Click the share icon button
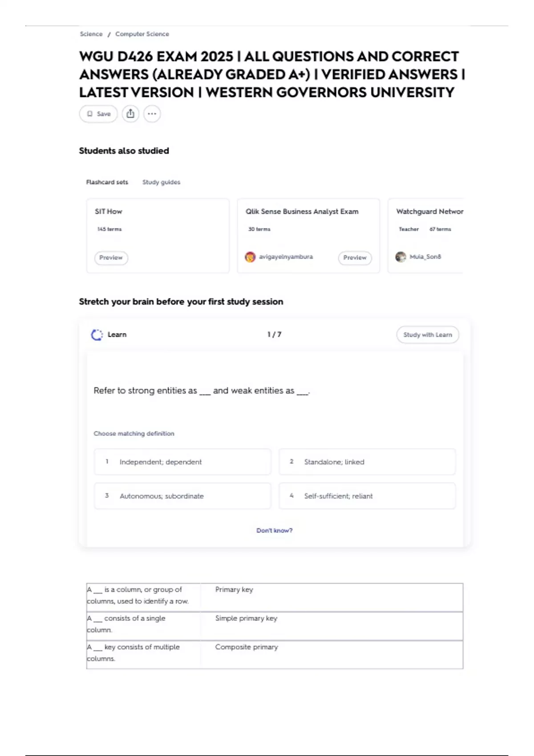 click(130, 114)
